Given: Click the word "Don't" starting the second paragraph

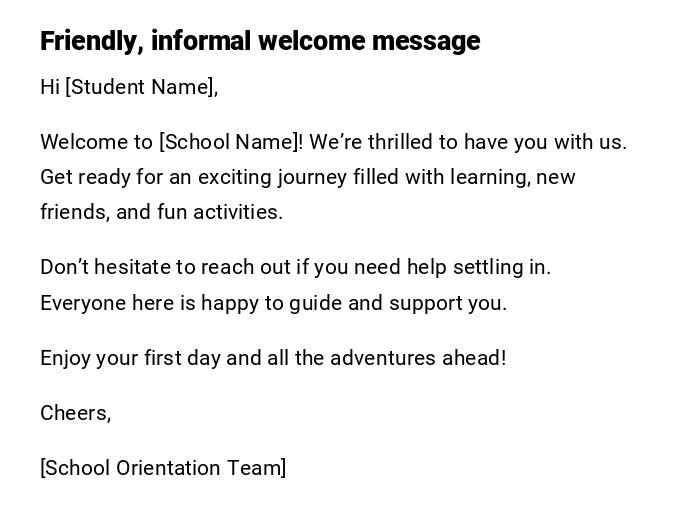Looking at the screenshot, I should pos(64,267).
